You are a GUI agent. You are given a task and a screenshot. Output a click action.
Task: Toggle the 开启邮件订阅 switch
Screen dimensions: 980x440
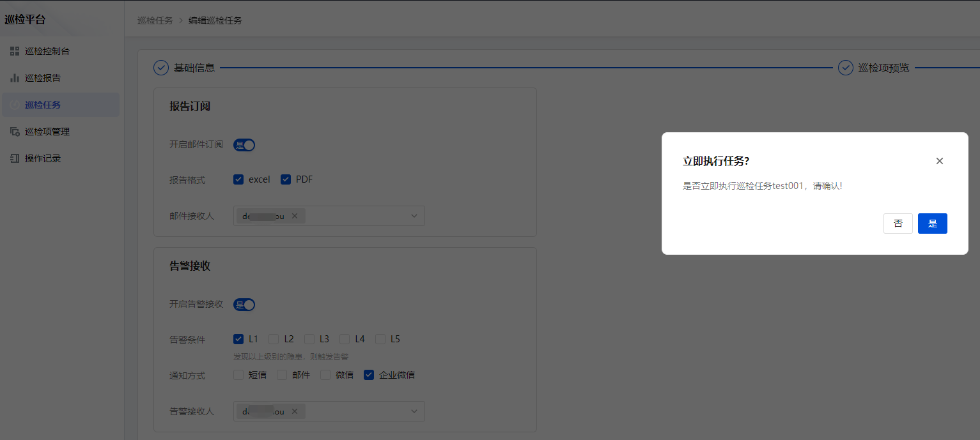point(244,145)
